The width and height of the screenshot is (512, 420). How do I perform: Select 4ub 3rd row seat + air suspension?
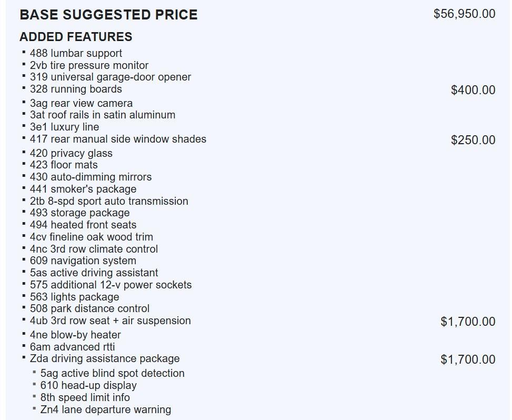pyautogui.click(x=110, y=321)
